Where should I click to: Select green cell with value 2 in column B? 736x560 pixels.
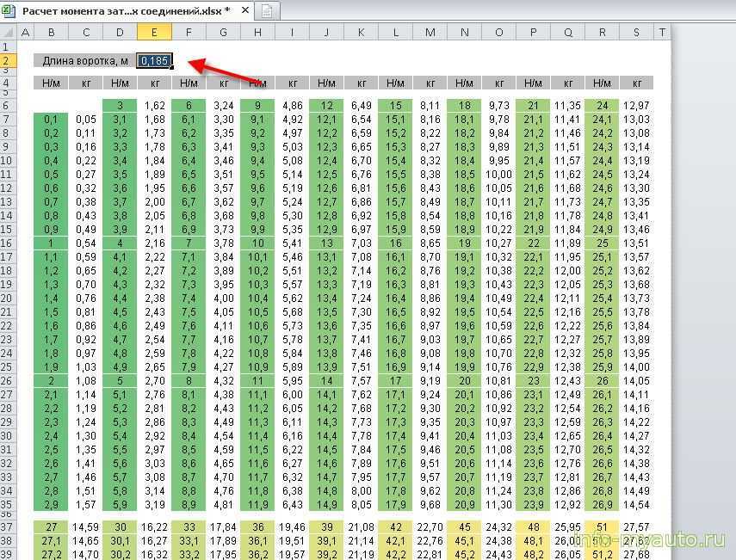51,381
